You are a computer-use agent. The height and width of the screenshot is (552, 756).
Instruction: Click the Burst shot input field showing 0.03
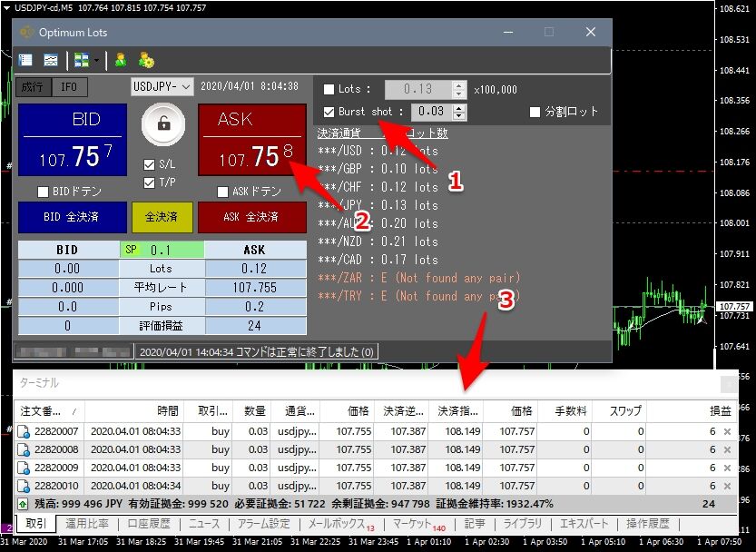click(431, 112)
